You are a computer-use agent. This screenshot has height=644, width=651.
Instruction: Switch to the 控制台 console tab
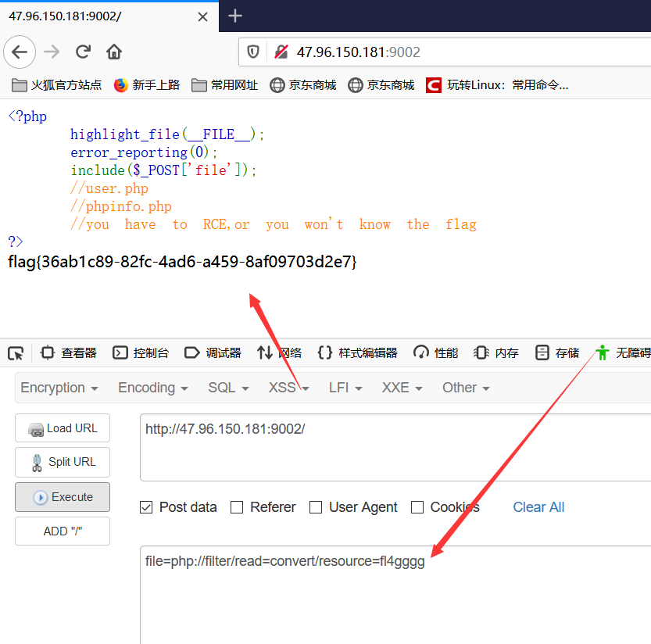(141, 353)
